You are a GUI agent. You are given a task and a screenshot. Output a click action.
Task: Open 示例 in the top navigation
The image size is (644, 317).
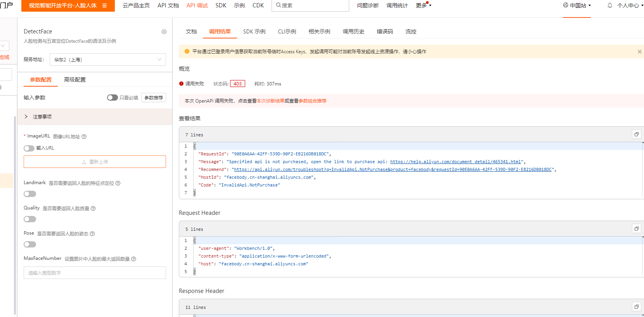pyautogui.click(x=239, y=5)
